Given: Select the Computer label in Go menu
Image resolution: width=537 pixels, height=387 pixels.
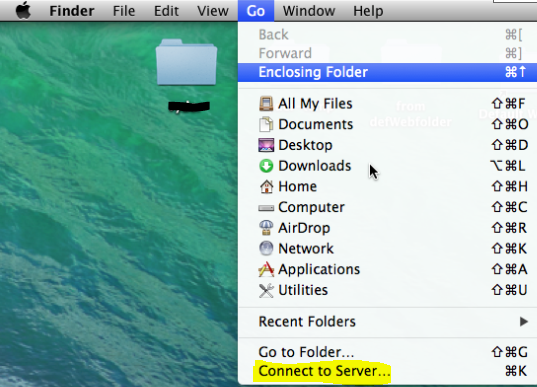Looking at the screenshot, I should click(311, 208).
